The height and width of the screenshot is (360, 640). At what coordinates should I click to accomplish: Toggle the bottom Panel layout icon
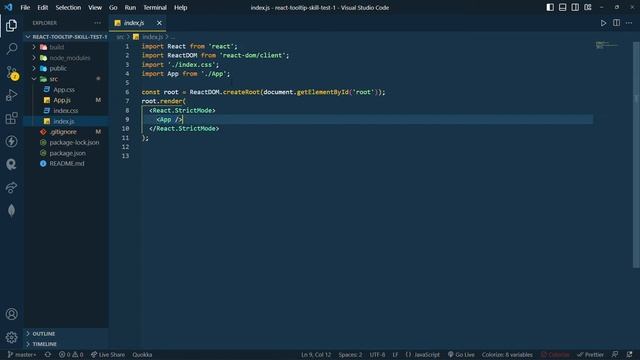[562, 7]
